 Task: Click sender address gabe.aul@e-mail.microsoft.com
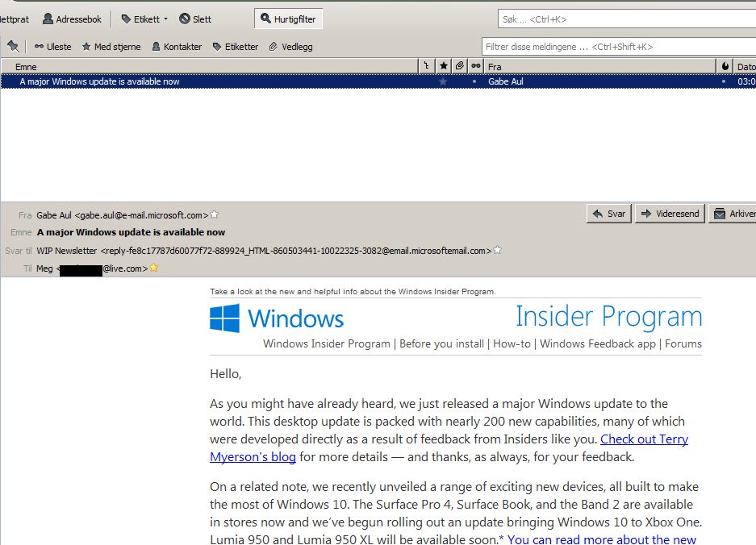(123, 215)
